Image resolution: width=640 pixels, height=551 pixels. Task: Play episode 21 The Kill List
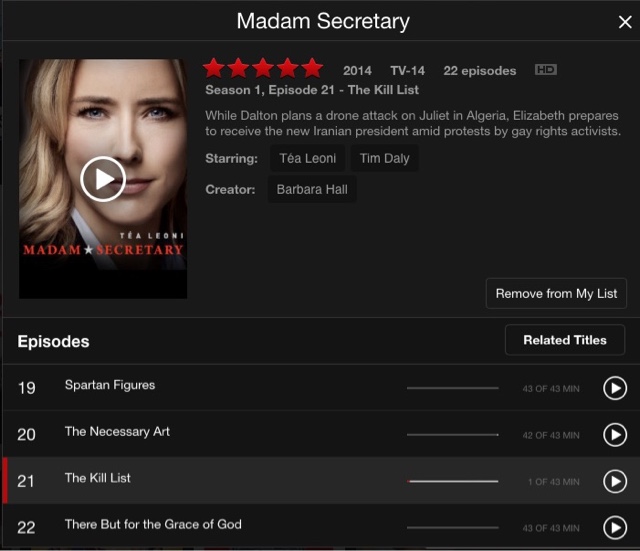coord(615,481)
